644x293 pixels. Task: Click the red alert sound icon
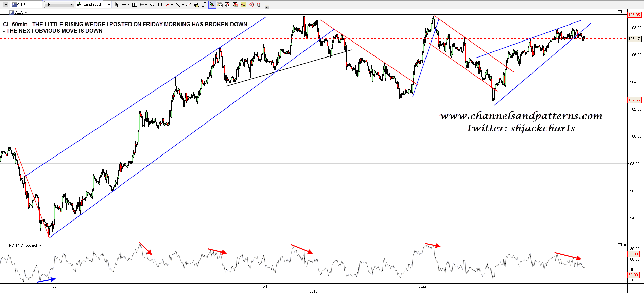point(251,5)
